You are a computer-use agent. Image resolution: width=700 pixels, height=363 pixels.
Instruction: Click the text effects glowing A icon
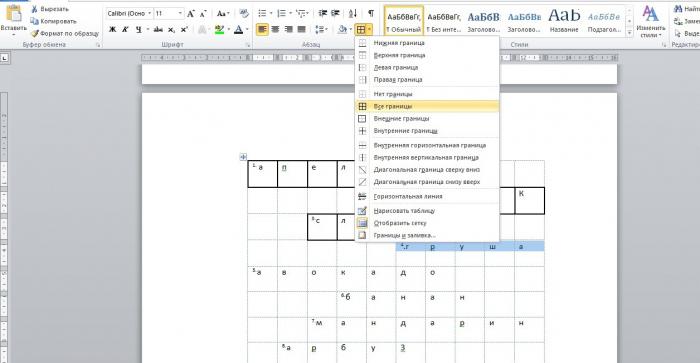pos(203,29)
